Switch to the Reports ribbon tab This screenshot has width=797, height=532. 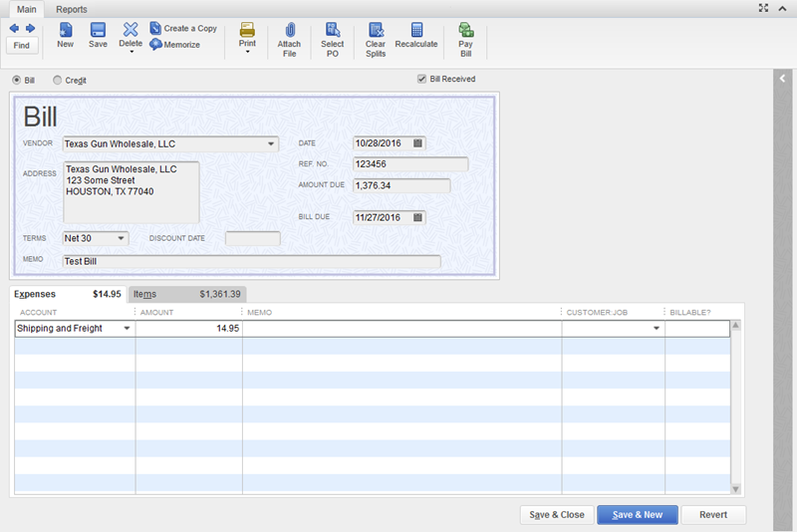tap(71, 9)
